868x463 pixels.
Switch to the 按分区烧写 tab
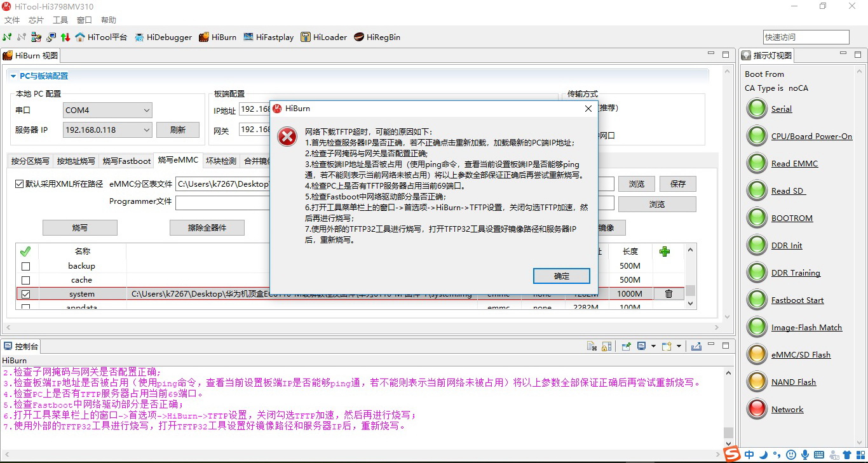[x=30, y=161]
